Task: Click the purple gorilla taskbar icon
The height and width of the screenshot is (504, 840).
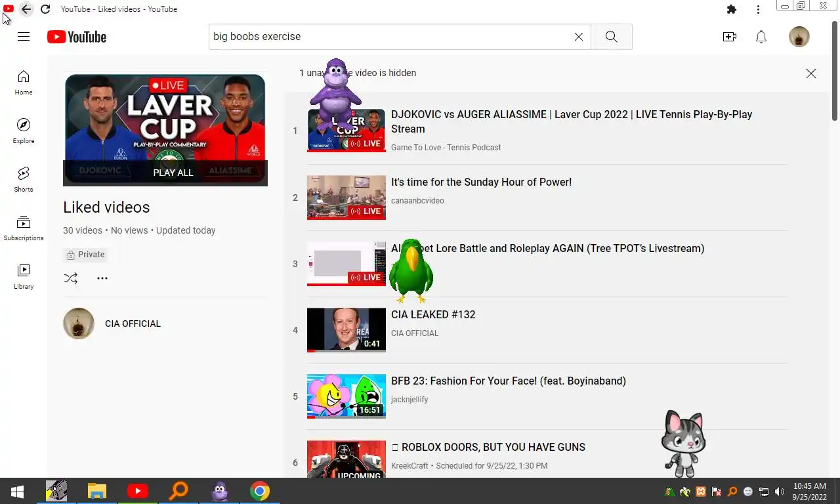Action: click(x=219, y=491)
